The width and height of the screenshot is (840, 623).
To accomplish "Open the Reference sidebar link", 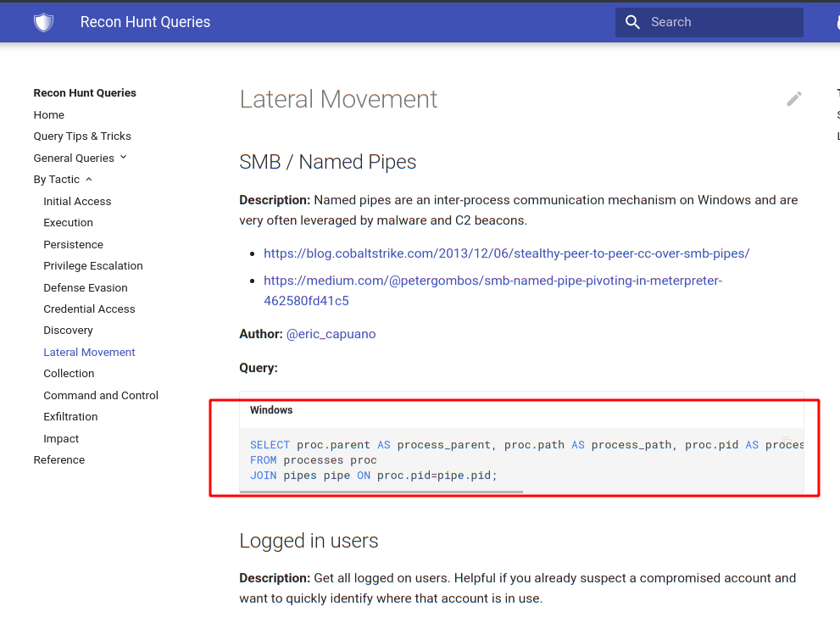I will click(59, 460).
